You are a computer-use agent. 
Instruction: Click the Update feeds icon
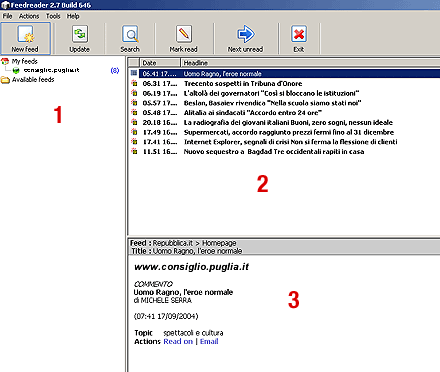tap(80, 34)
